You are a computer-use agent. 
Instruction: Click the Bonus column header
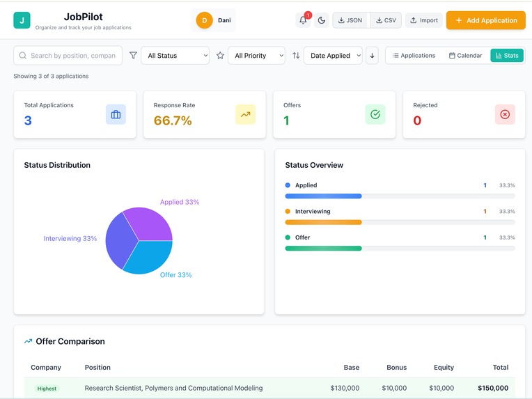point(397,368)
